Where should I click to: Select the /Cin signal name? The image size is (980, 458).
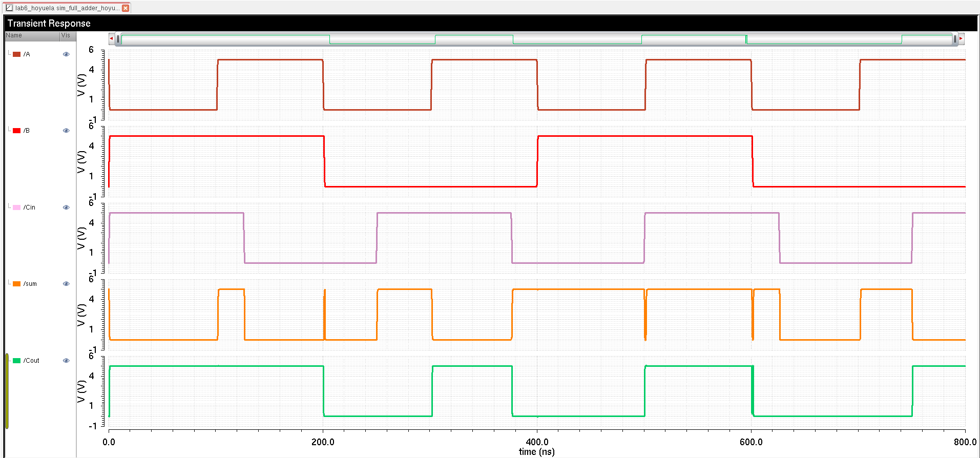coord(29,207)
